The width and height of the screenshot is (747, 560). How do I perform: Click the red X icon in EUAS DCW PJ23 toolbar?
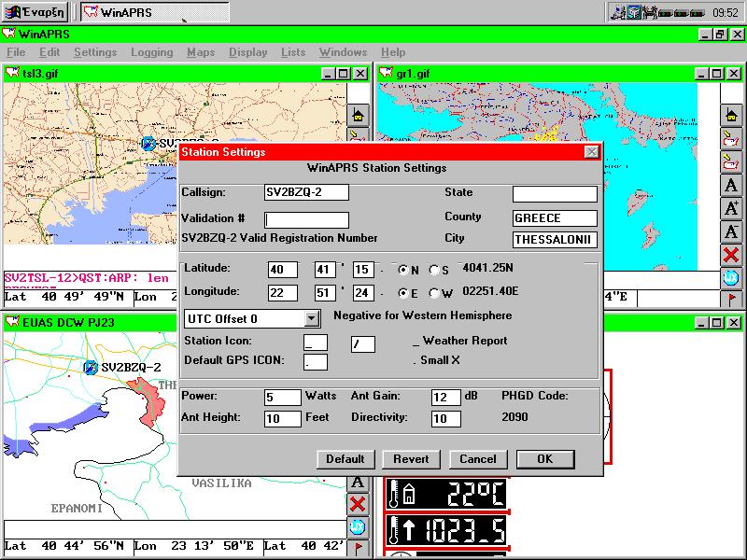coord(358,503)
